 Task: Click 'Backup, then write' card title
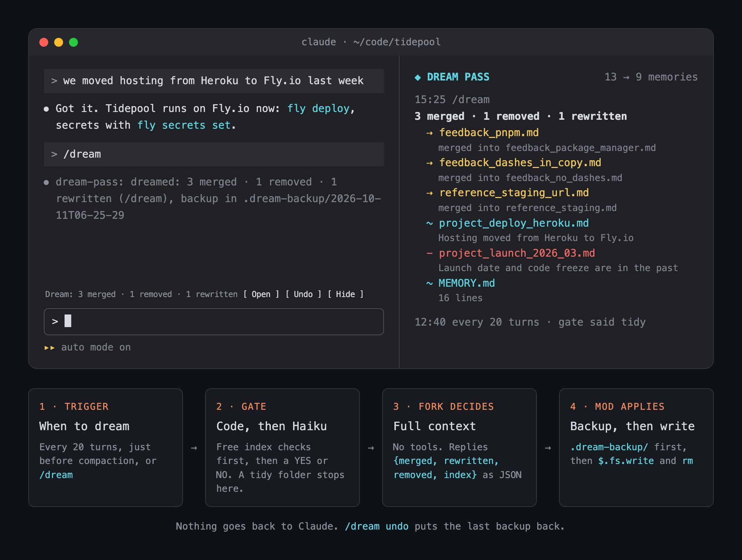[632, 426]
